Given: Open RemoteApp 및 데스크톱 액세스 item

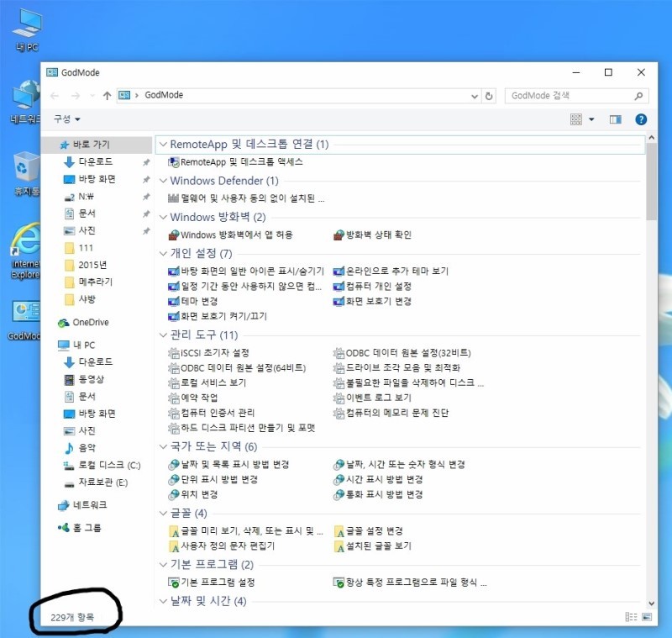Looking at the screenshot, I should tap(235, 162).
